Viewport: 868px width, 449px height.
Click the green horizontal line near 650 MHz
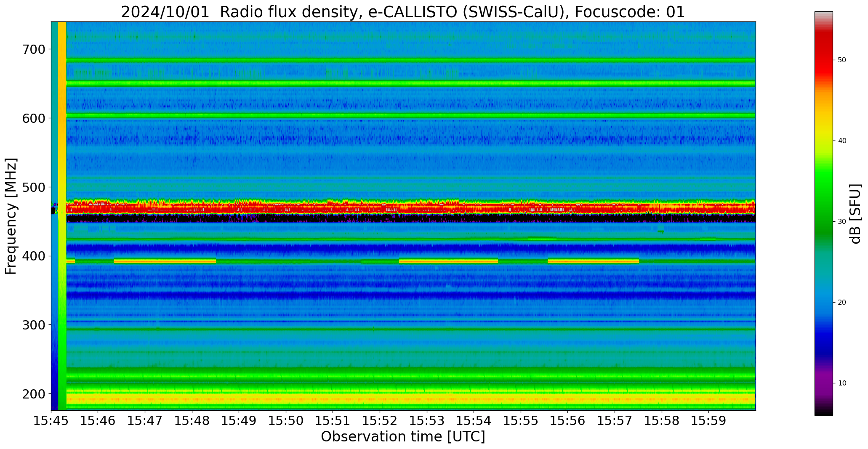coord(410,84)
